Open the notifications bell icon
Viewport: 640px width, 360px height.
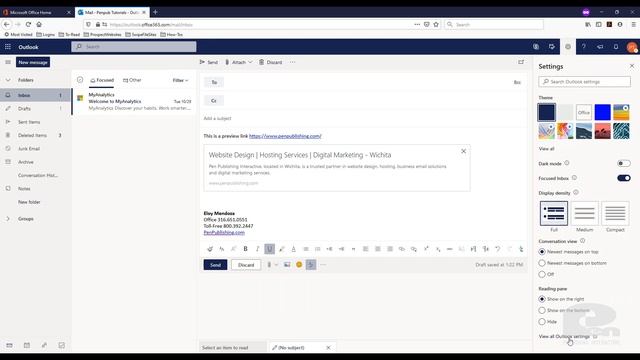[616, 47]
